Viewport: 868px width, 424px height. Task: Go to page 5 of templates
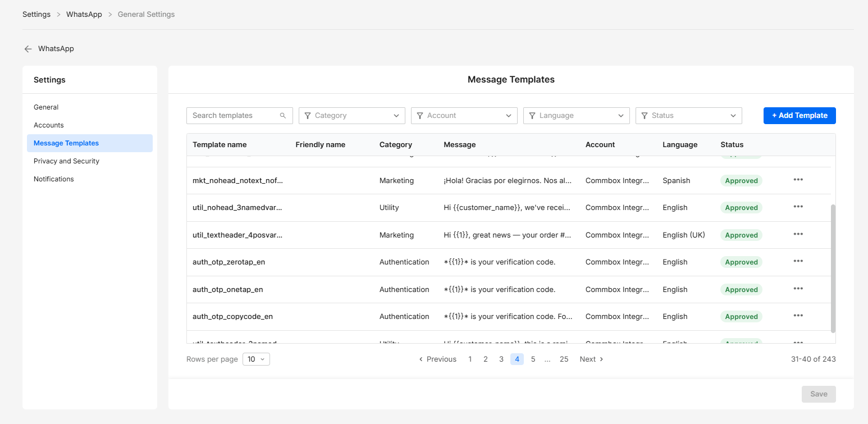pos(533,359)
